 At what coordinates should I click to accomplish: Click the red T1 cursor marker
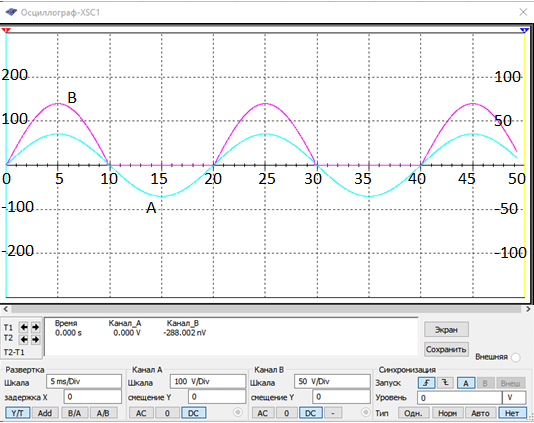pos(6,31)
